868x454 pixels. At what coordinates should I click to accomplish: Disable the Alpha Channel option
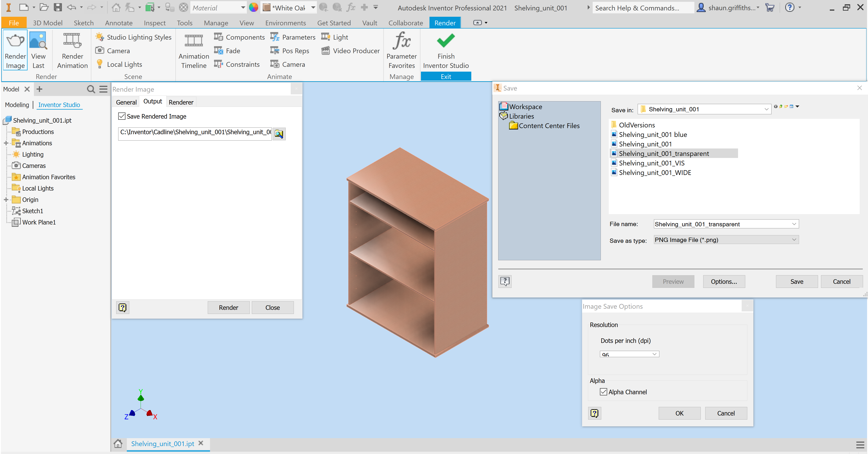(604, 392)
